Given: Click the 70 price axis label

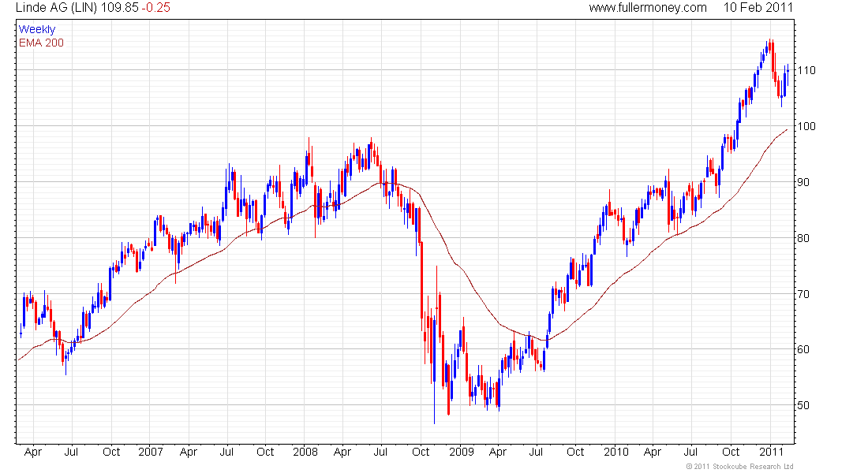Looking at the screenshot, I should [803, 294].
